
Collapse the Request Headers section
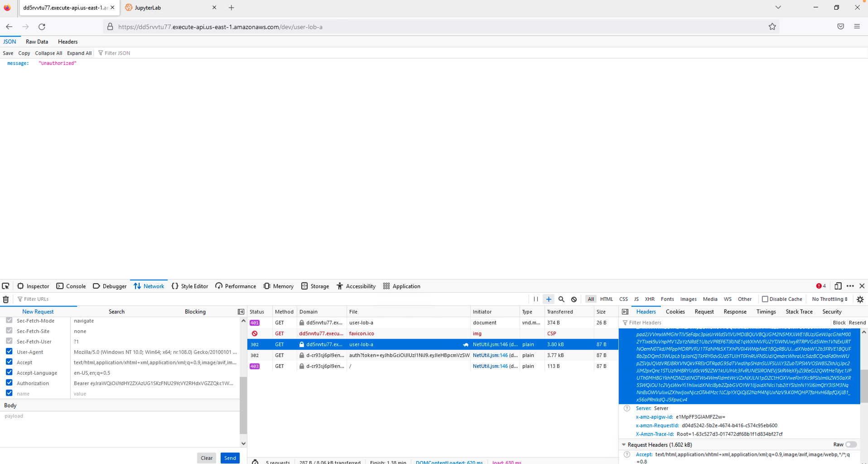[x=624, y=445]
